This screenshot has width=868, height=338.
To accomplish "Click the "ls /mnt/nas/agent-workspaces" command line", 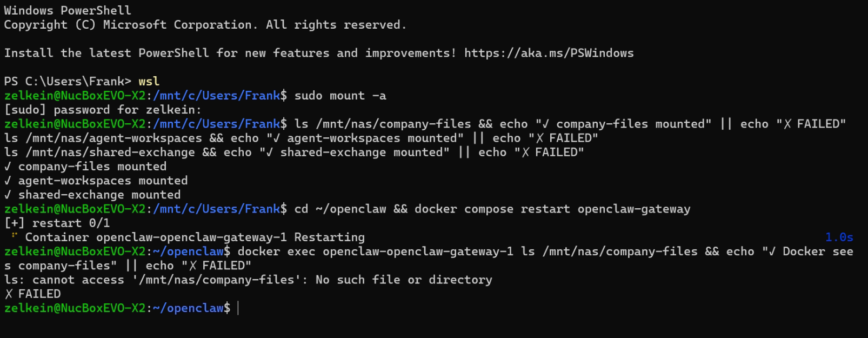I will [103, 138].
